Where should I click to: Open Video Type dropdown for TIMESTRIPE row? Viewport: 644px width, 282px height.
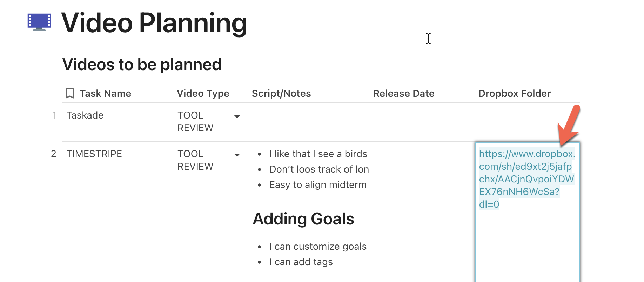tap(237, 155)
